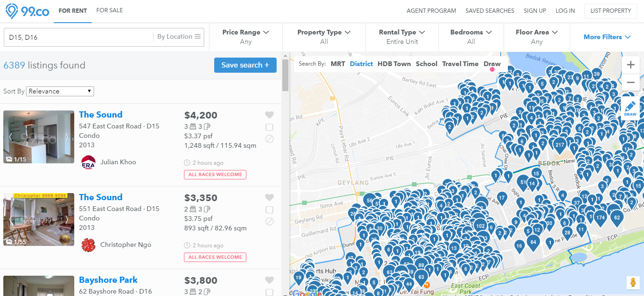Open The Sound 547 East Coast Road listing
644x296 pixels.
point(101,115)
